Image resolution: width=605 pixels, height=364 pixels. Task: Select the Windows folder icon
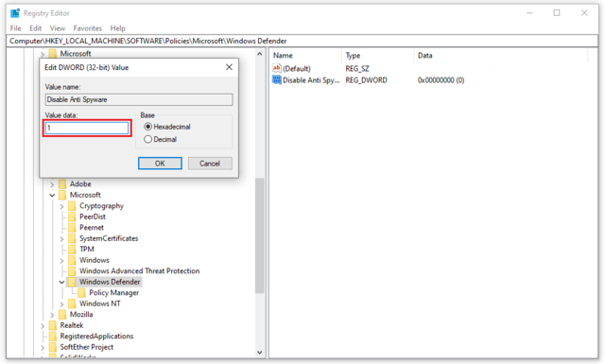click(72, 260)
